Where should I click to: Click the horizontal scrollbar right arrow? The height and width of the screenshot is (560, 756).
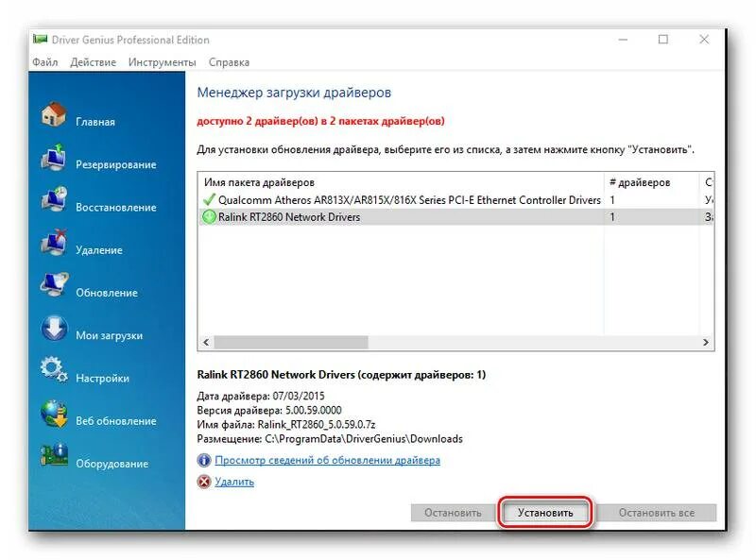[x=706, y=342]
